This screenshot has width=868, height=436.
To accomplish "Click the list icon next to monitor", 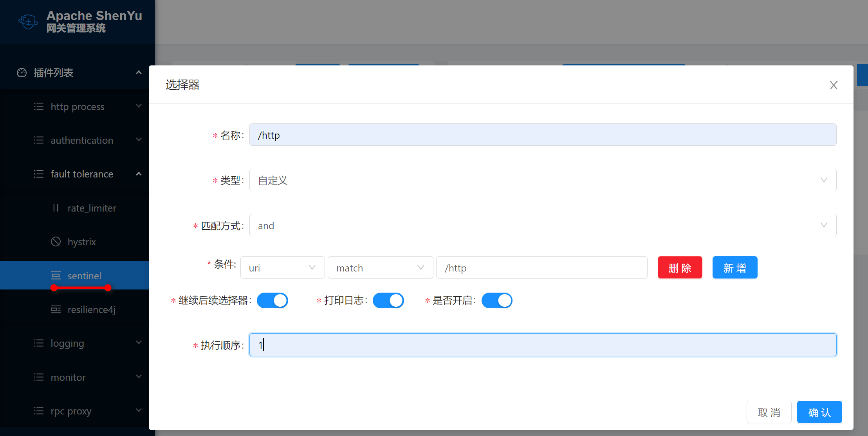I will tap(39, 377).
